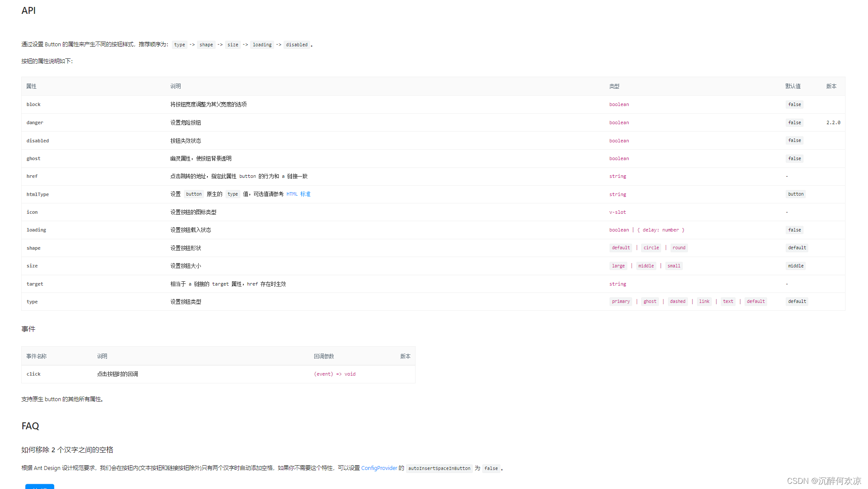
Task: Click the 'loading' code tag in intro
Action: click(262, 45)
